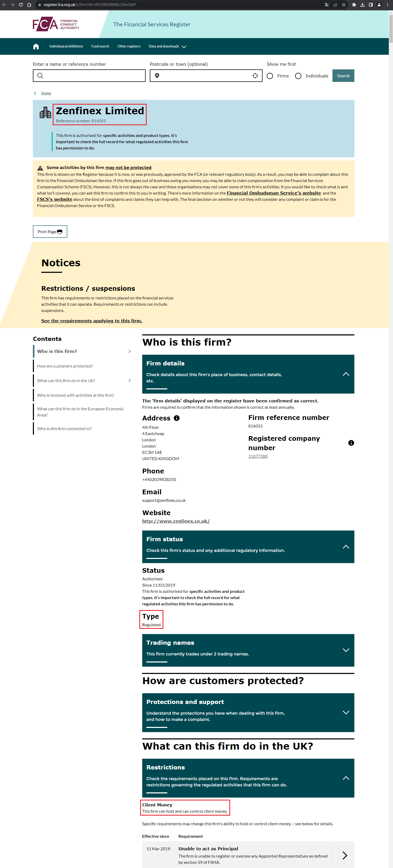This screenshot has width=393, height=868.
Task: Click the Home breadcrumb link
Action: click(x=46, y=93)
